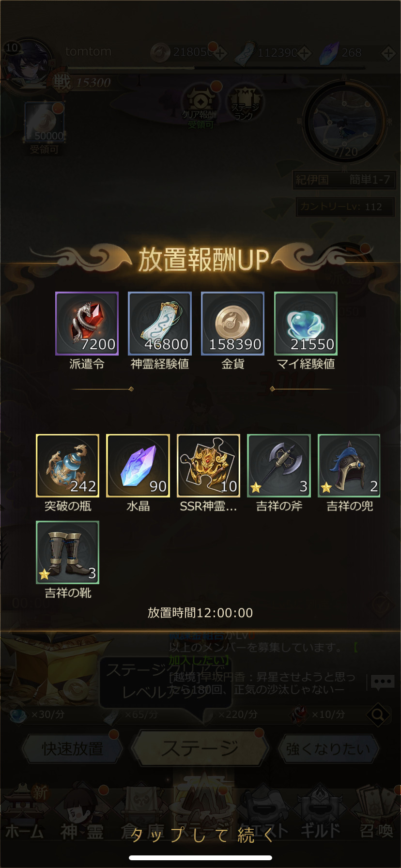Viewport: 401px width, 868px height.
Task: Open the chat bubble icon
Action: tap(383, 682)
